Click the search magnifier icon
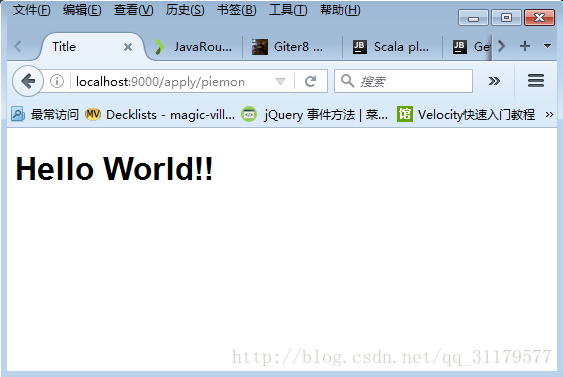 [x=347, y=81]
